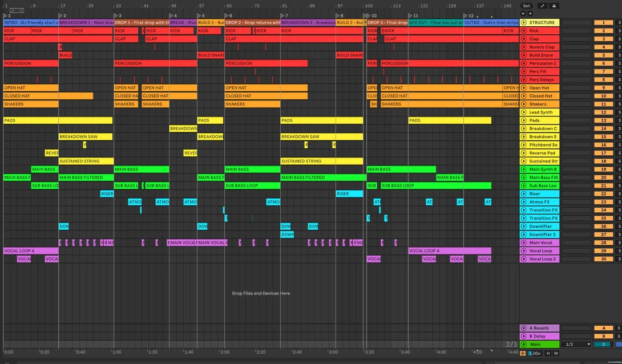Viewport: 622px width, 364px height.
Task: Click the circular arrow icon on A Reverb return
Action: 524,328
